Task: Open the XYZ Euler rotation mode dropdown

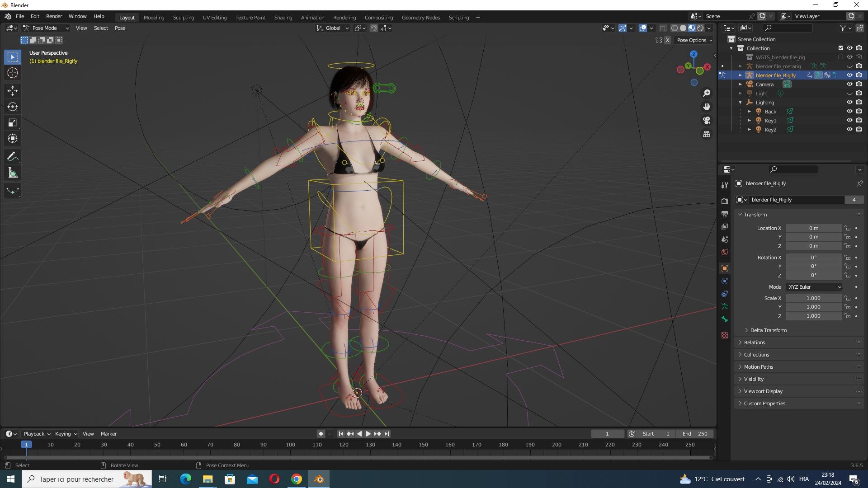Action: (814, 287)
